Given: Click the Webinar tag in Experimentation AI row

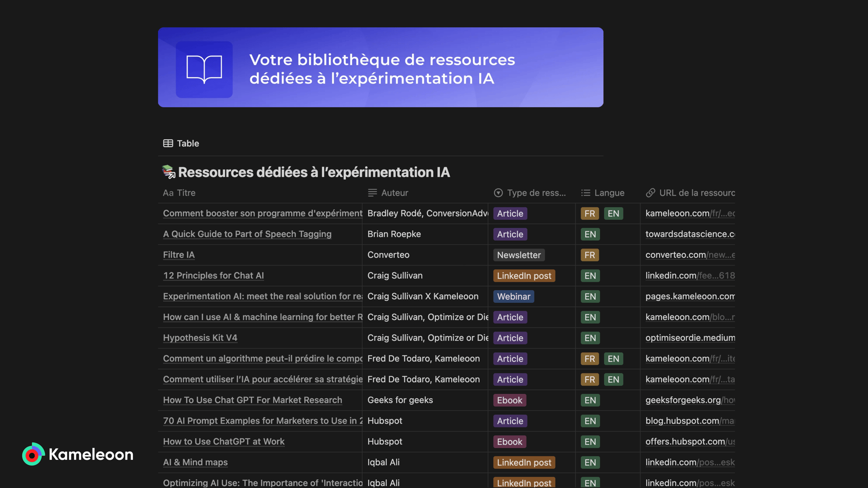Looking at the screenshot, I should pyautogui.click(x=513, y=296).
